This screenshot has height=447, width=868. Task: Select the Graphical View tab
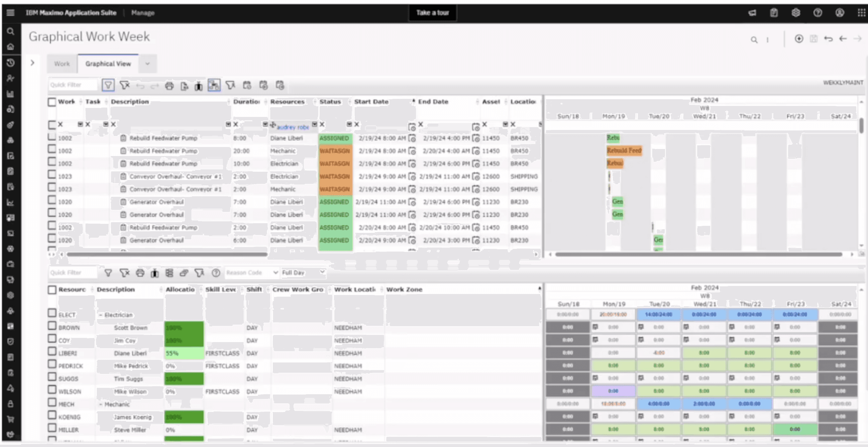coord(108,63)
